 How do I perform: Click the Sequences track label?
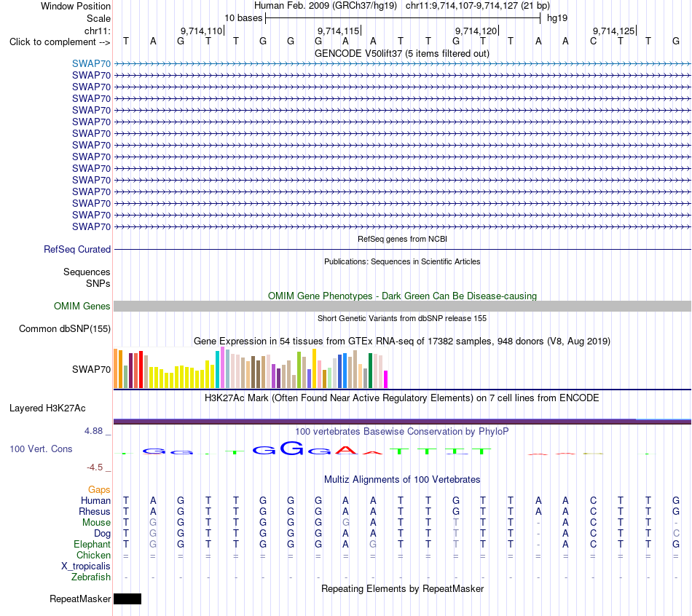click(87, 272)
